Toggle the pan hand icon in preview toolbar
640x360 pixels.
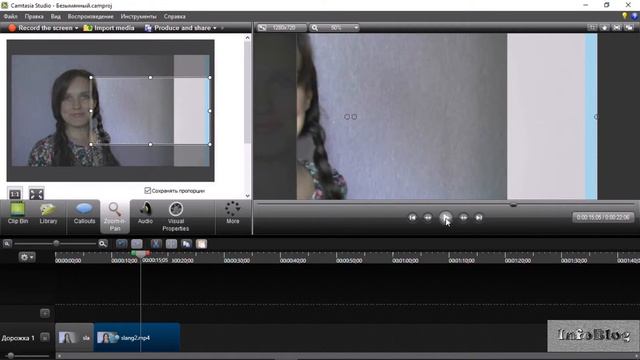point(604,28)
